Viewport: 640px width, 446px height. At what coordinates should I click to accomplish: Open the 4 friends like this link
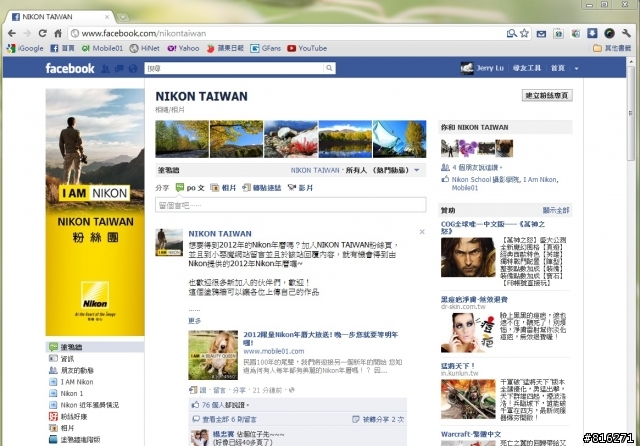pos(476,167)
